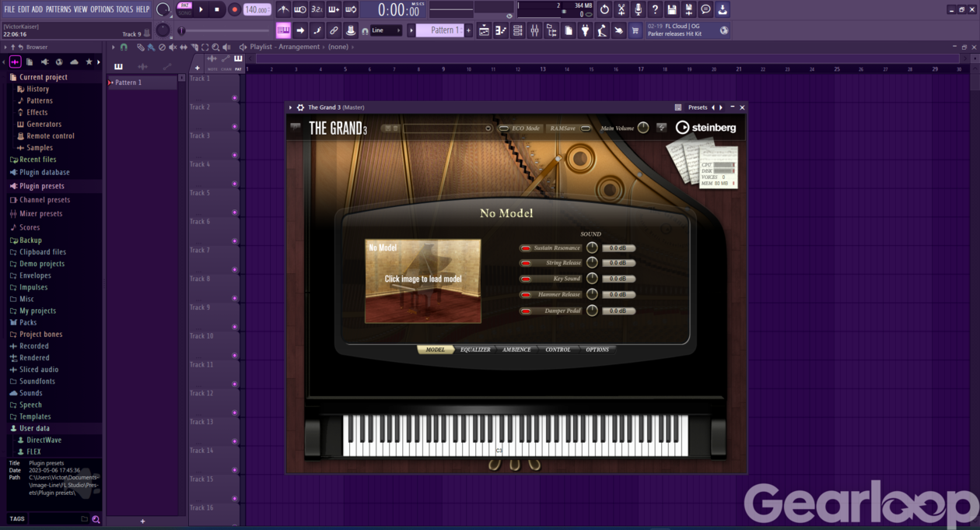Click the Sustain Resonance level knob

tap(592, 247)
